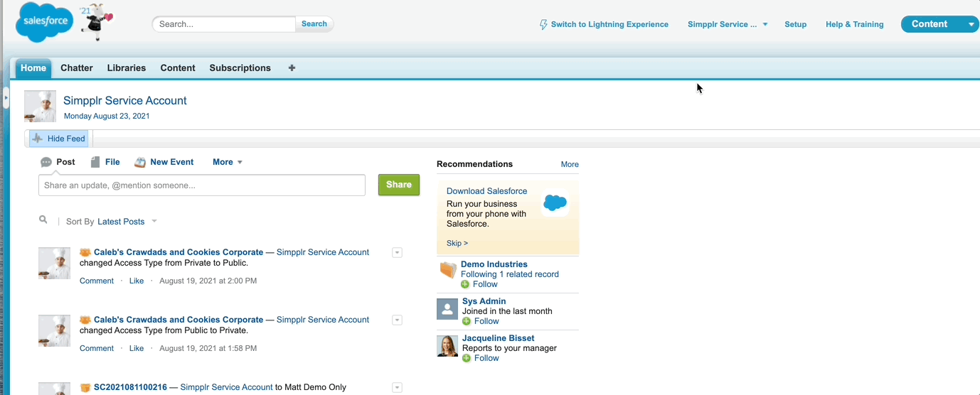Click the August 19, 2021 at 2:00 PM timestamp
This screenshot has width=980, height=395.
(208, 281)
